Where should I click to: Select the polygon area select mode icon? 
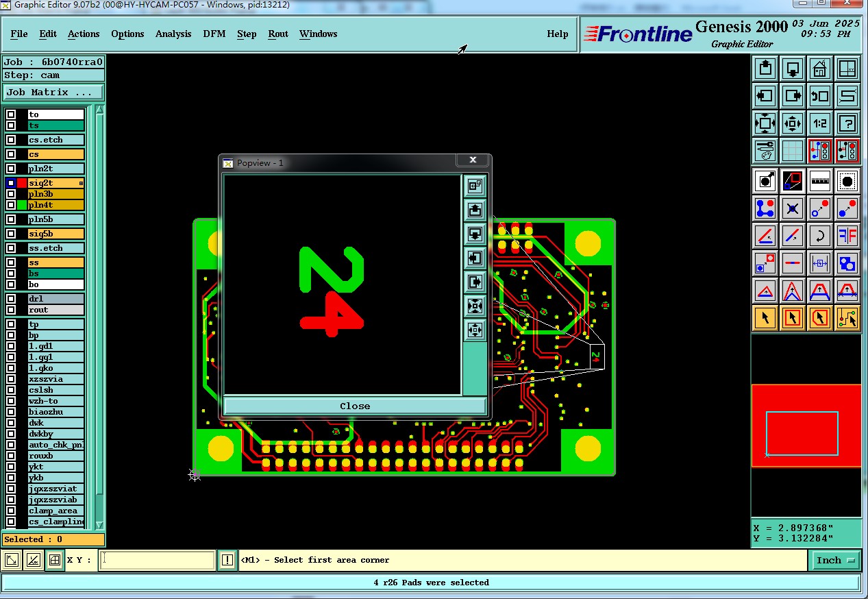[x=820, y=318]
